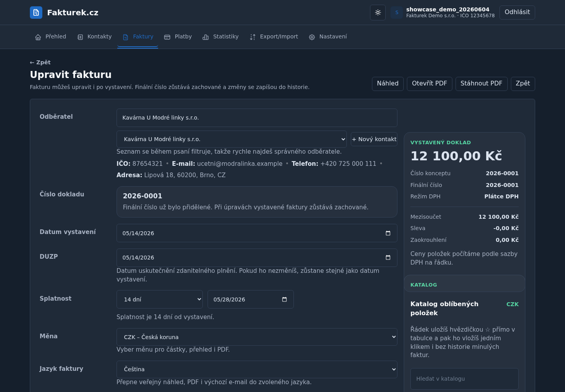
Task: Open the Export/Import tab
Action: click(274, 37)
